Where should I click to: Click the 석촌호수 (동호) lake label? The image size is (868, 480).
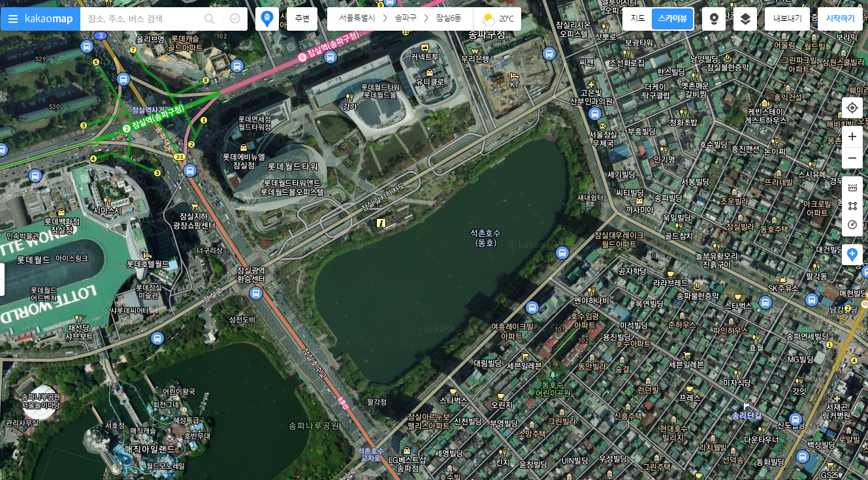click(486, 238)
